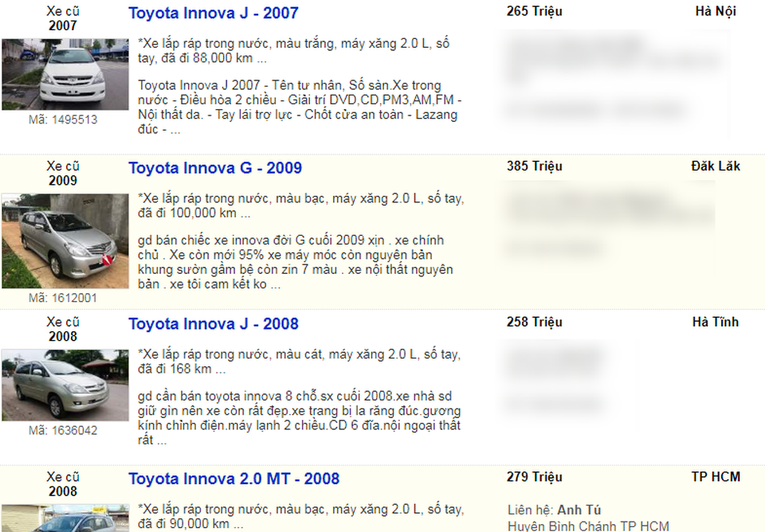Click listing code Mã: 1636042
The image size is (765, 532).
point(63,430)
